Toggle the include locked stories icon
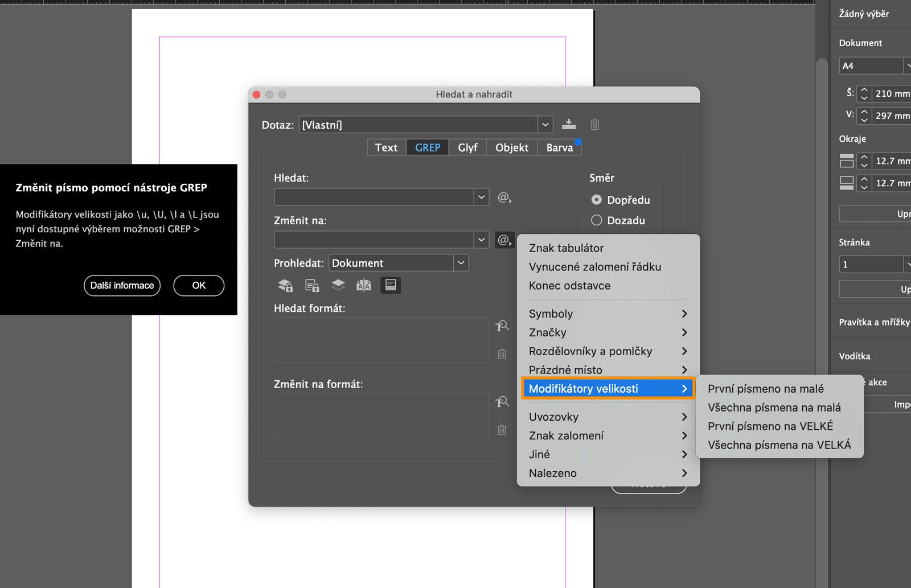This screenshot has width=911, height=588. tap(312, 285)
